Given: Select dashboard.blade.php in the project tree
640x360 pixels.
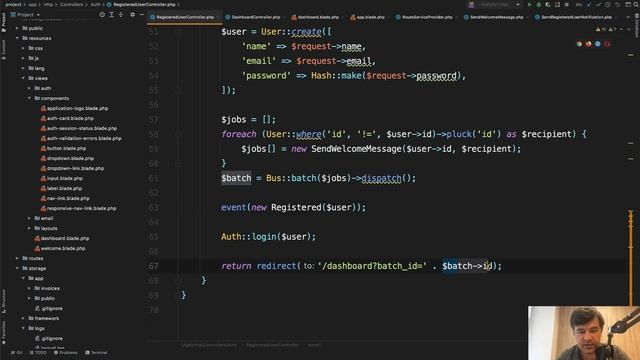Looking at the screenshot, I should [62, 238].
